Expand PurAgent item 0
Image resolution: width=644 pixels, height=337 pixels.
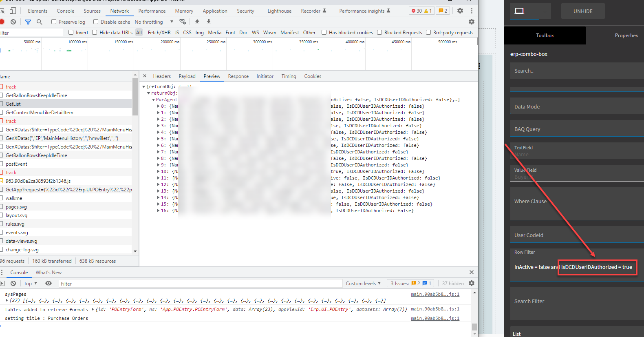pyautogui.click(x=159, y=106)
